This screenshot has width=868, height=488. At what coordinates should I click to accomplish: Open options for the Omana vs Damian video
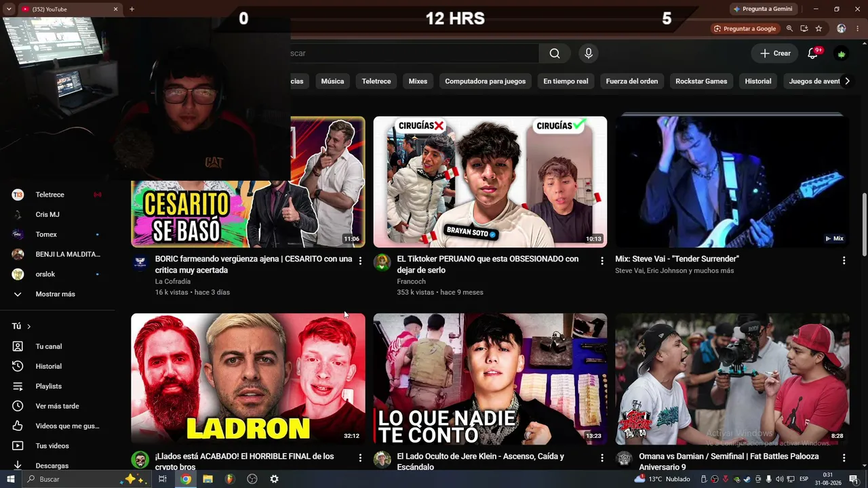(844, 458)
